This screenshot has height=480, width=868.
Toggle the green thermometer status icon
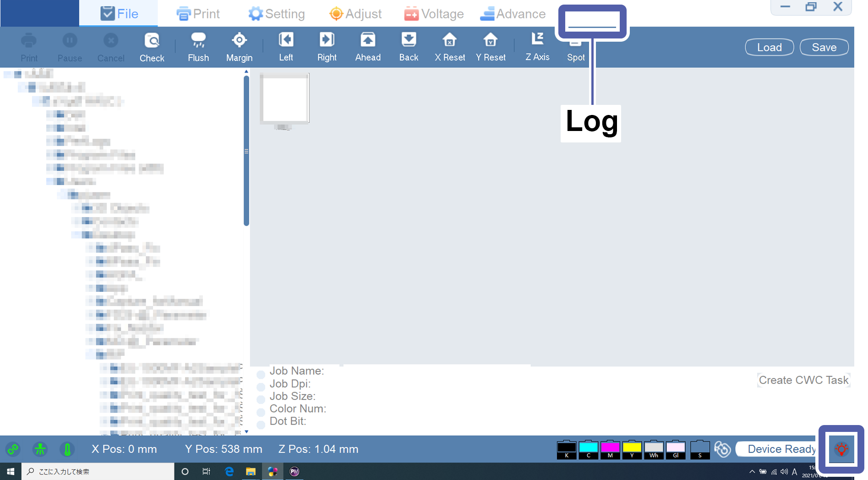[67, 449]
